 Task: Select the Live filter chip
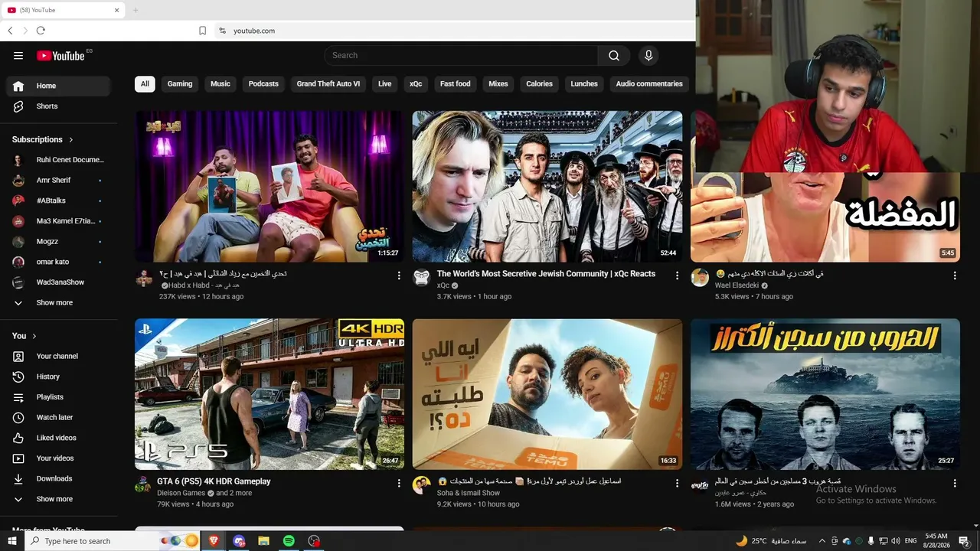[385, 84]
